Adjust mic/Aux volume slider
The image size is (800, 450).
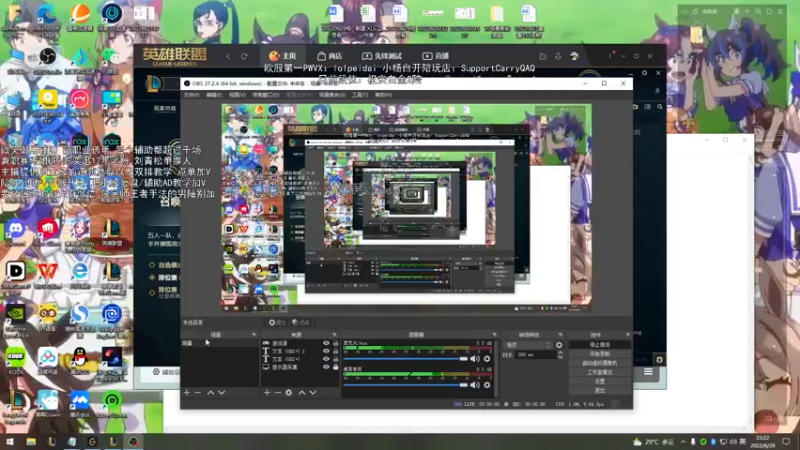coord(406,359)
